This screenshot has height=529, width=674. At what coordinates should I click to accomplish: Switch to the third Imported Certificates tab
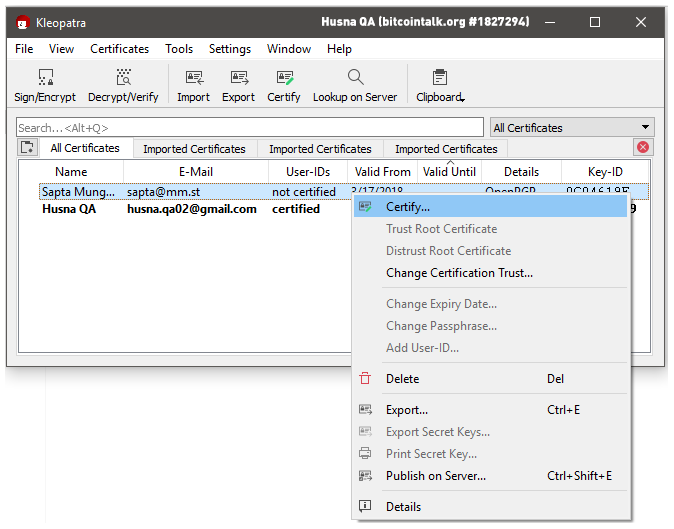pyautogui.click(x=446, y=149)
